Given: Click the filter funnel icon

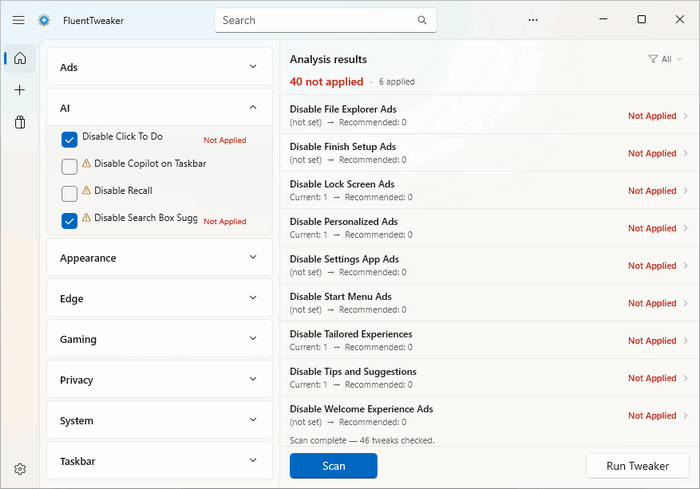Looking at the screenshot, I should click(653, 59).
